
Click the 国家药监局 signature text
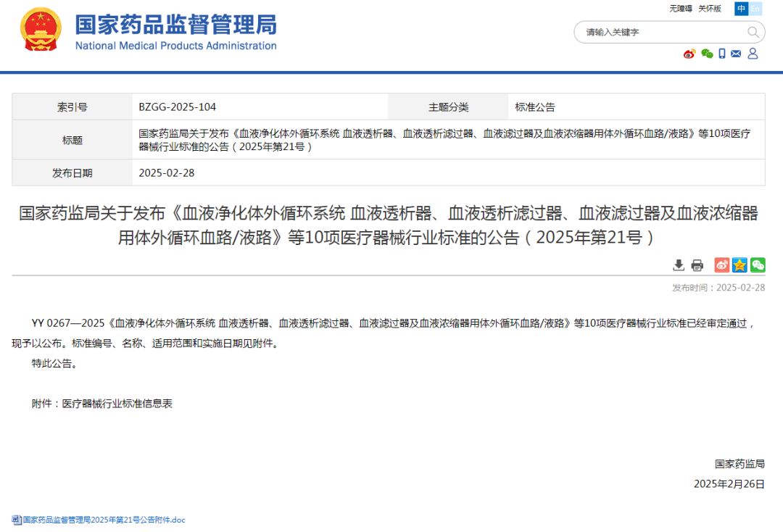click(x=739, y=464)
